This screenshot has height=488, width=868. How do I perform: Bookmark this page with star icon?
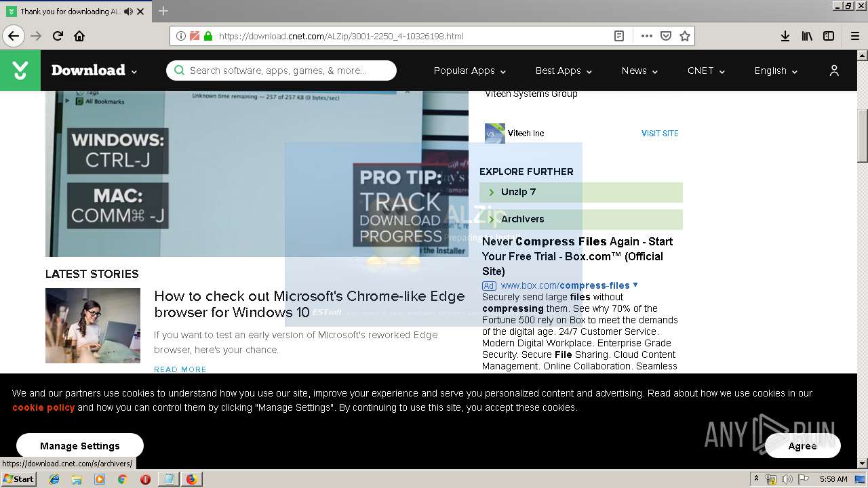(685, 36)
